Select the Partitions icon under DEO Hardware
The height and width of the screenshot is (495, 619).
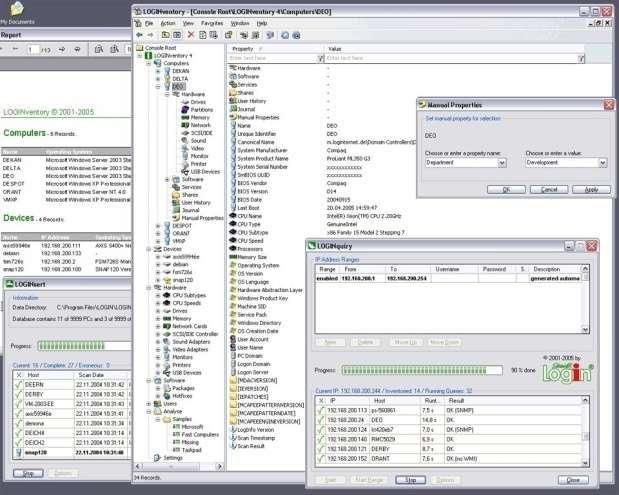(x=185, y=110)
